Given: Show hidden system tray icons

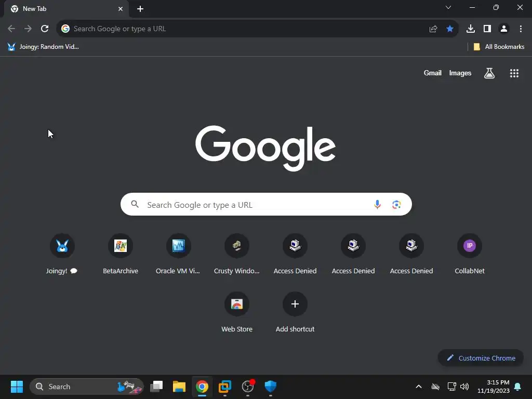Looking at the screenshot, I should point(419,387).
